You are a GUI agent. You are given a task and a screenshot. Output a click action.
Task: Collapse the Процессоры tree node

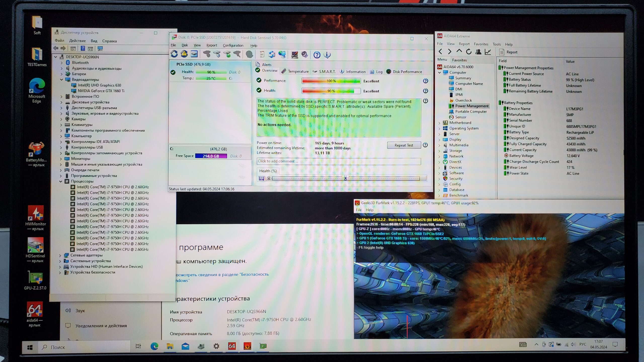pyautogui.click(x=61, y=181)
